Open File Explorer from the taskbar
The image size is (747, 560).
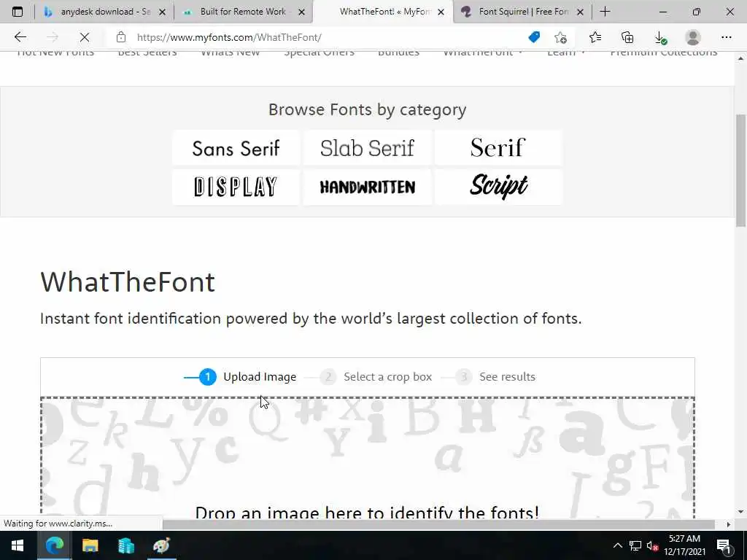pyautogui.click(x=90, y=545)
